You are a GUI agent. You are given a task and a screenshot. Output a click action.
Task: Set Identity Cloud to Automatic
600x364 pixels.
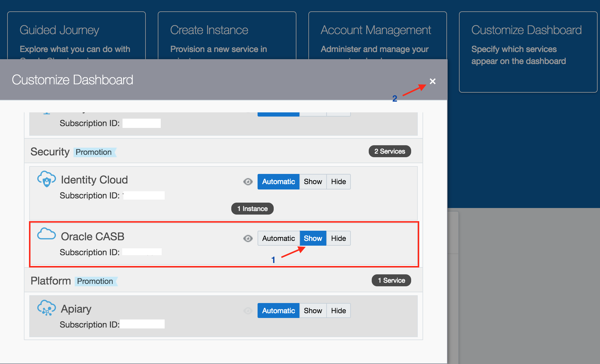click(x=278, y=182)
